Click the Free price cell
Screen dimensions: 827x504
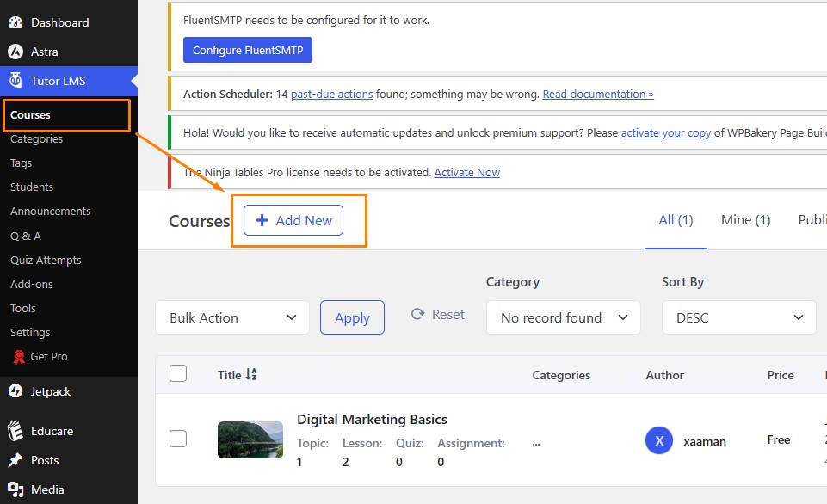[x=779, y=439]
